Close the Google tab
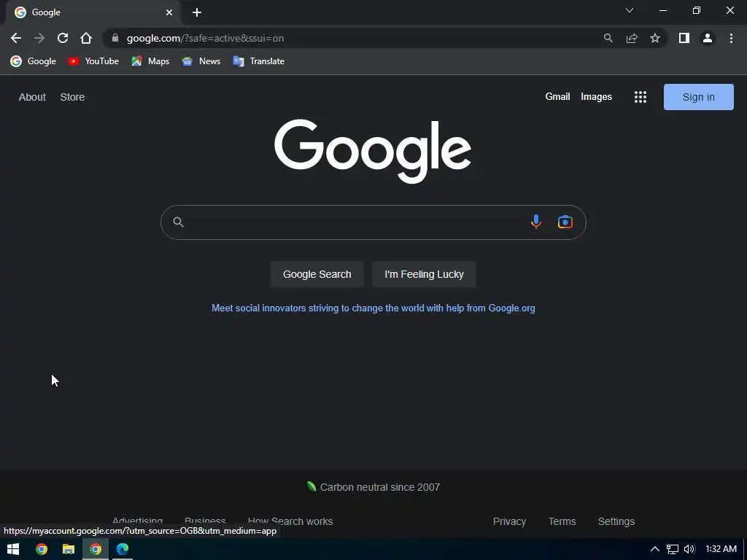 (169, 12)
